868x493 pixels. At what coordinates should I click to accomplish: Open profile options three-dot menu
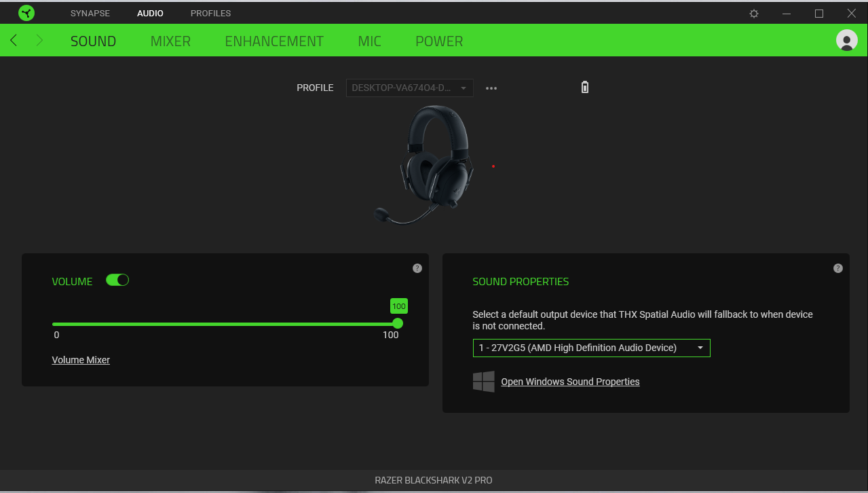[491, 88]
